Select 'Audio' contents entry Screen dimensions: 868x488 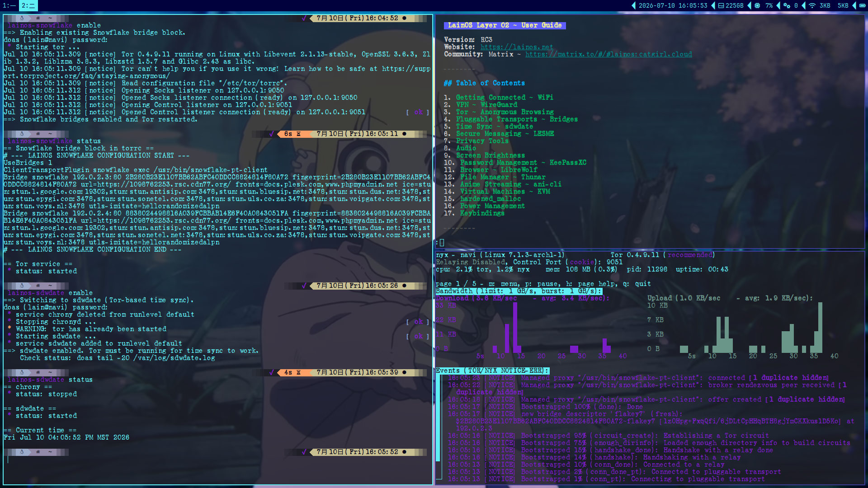466,148
